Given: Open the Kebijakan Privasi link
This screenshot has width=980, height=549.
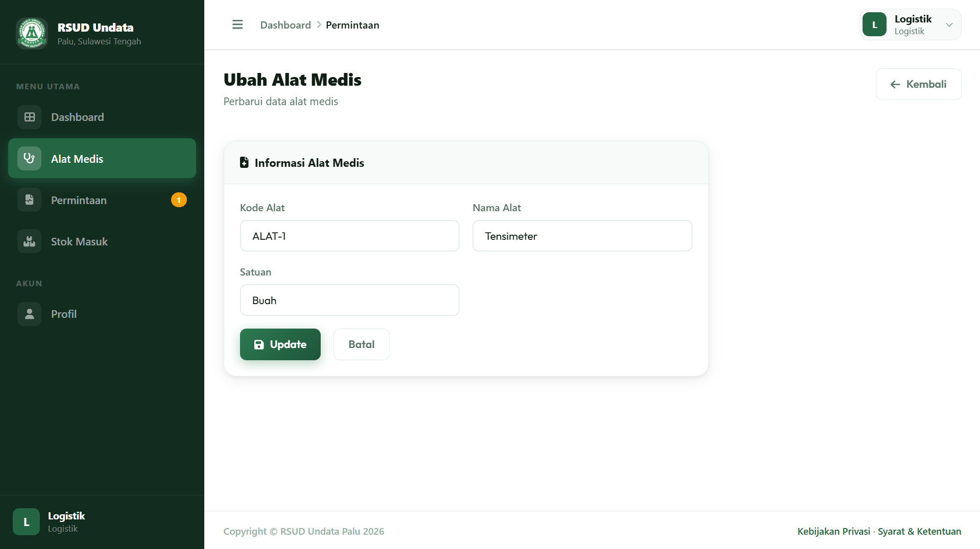Looking at the screenshot, I should coord(833,531).
